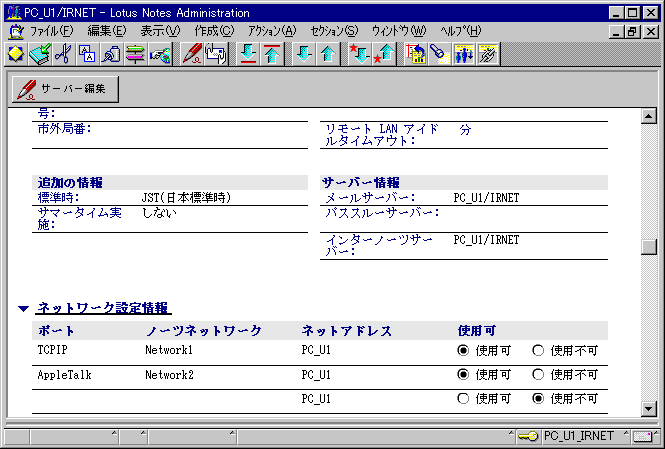Click the table with blue curved arrow icon
This screenshot has height=449, width=665.
[416, 54]
